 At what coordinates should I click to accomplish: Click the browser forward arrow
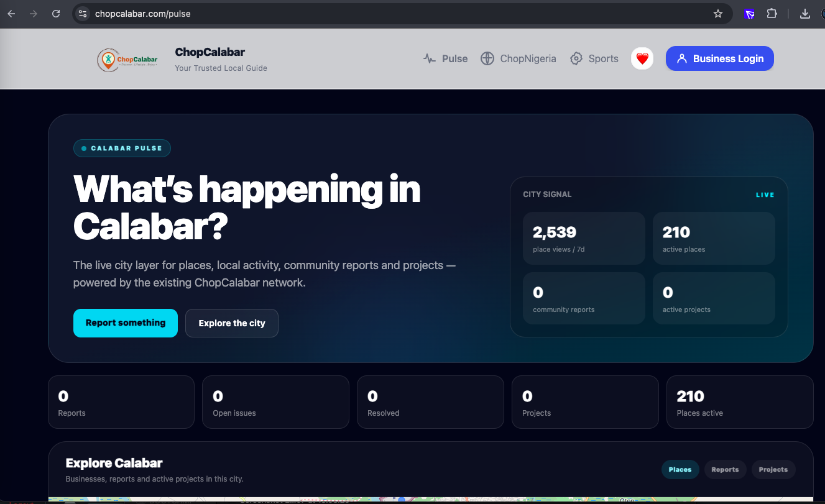pyautogui.click(x=34, y=14)
